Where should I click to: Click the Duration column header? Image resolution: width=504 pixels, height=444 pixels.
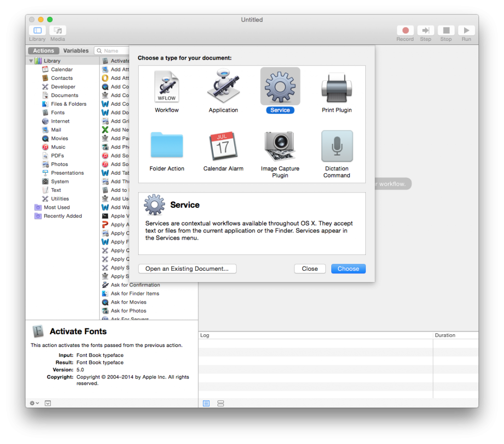point(455,335)
